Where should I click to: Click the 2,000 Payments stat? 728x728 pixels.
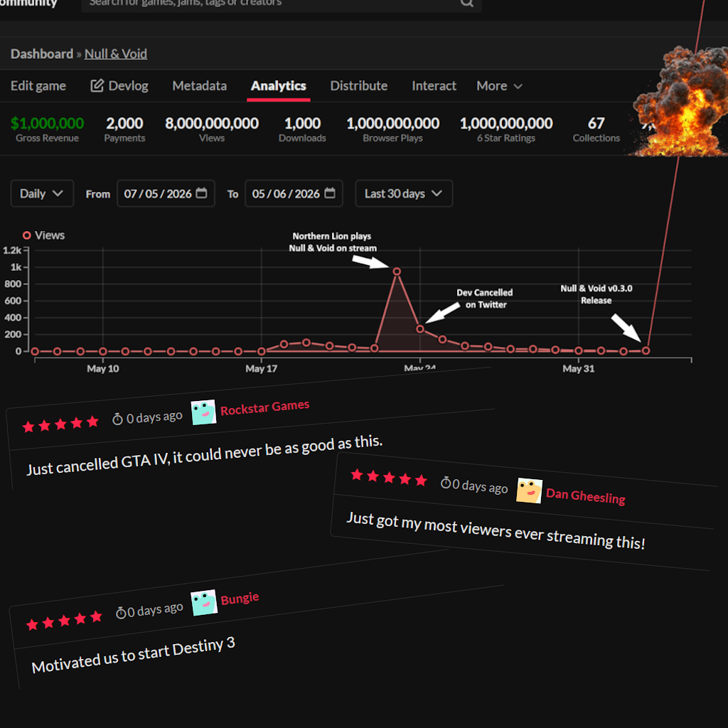coord(124,129)
